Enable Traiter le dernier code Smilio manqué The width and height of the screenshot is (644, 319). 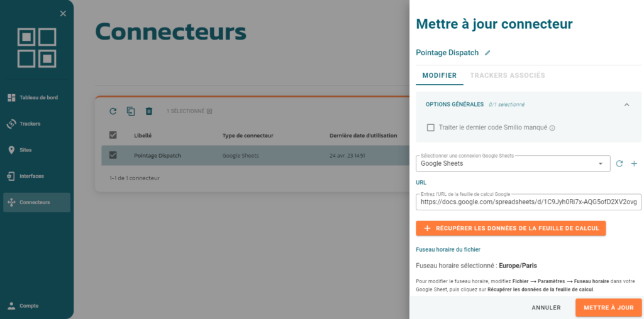tap(430, 127)
